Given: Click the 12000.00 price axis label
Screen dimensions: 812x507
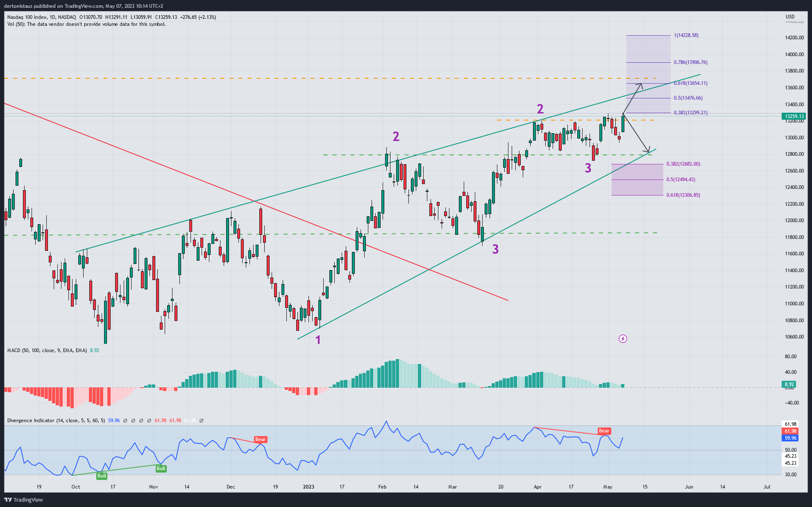Looking at the screenshot, I should click(794, 221).
